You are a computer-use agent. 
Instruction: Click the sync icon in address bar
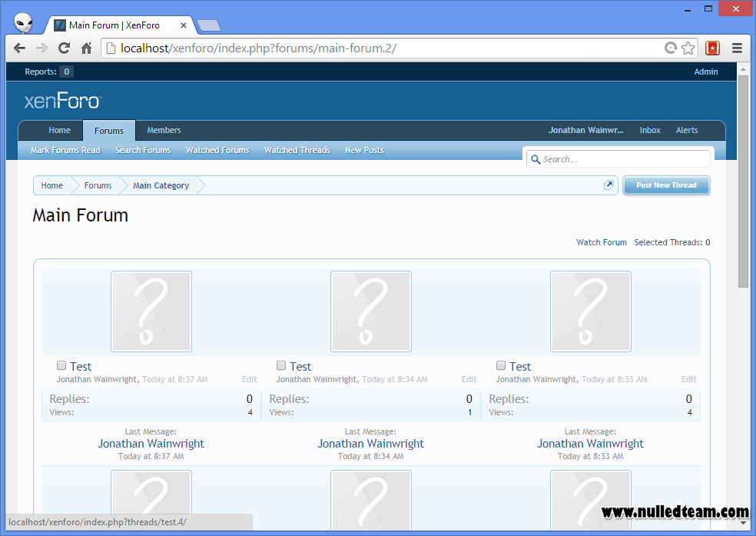[x=671, y=48]
